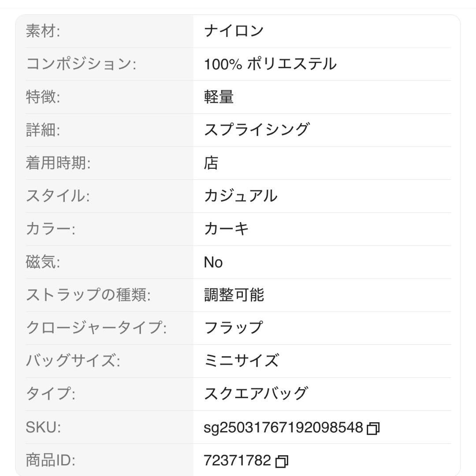Select the 軽量 feature value
This screenshot has width=476, height=476.
pos(219,97)
